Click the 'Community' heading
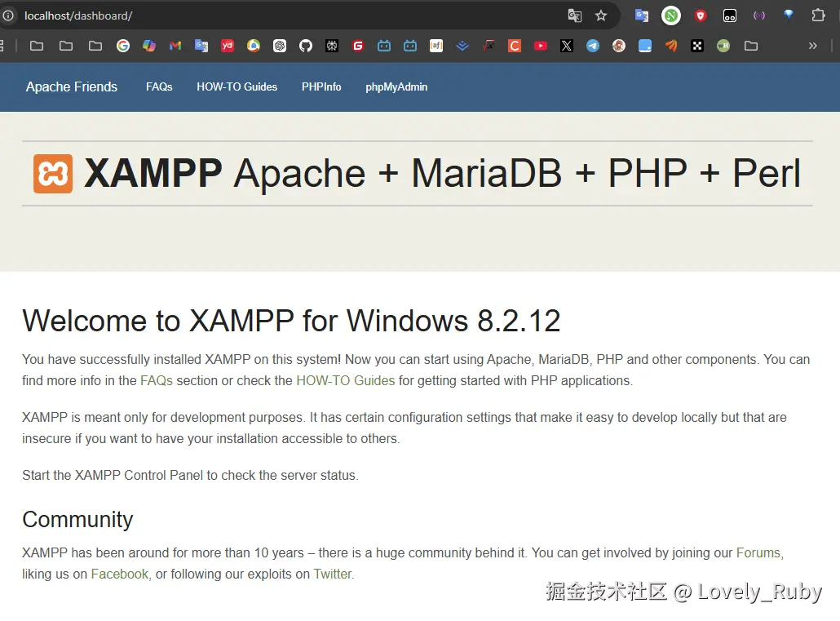The image size is (840, 621). click(x=77, y=520)
